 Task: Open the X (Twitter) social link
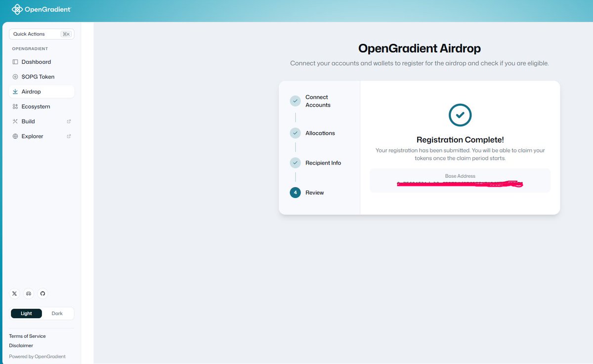click(x=14, y=293)
